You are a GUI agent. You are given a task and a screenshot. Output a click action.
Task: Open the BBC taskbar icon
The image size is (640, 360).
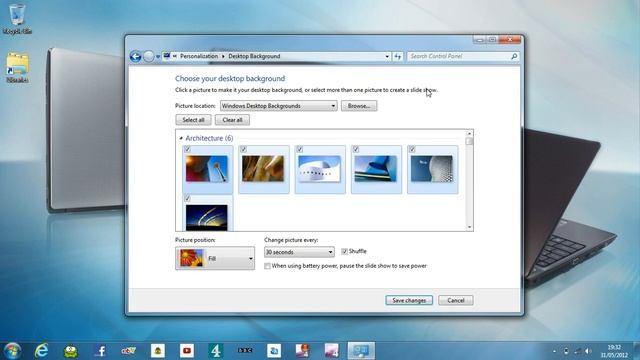(245, 351)
